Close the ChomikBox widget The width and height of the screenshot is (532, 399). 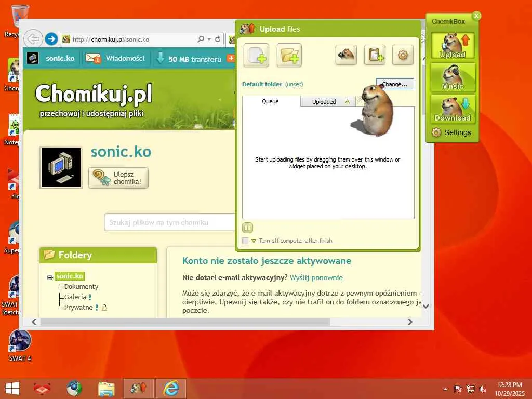476,16
